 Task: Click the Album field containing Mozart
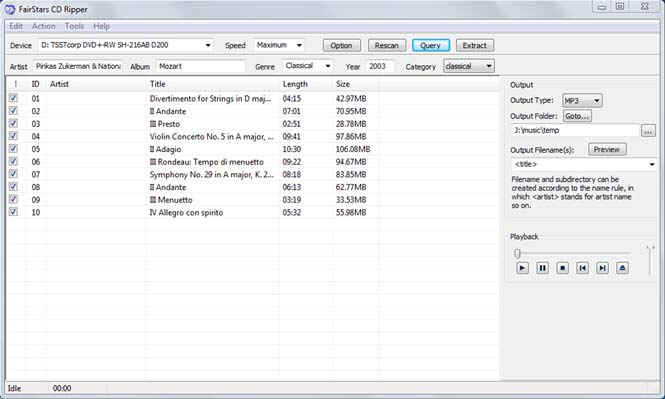pos(200,67)
